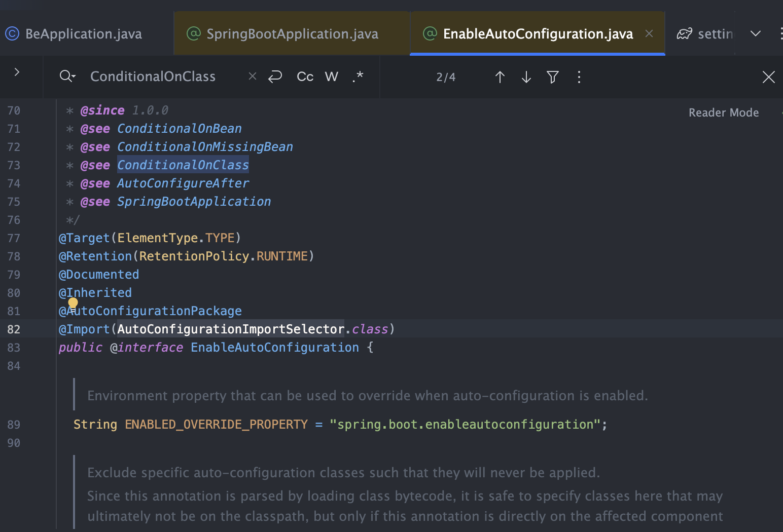783x532 pixels.
Task: Open the ConditionalOnBean javadoc reference
Action: 180,129
